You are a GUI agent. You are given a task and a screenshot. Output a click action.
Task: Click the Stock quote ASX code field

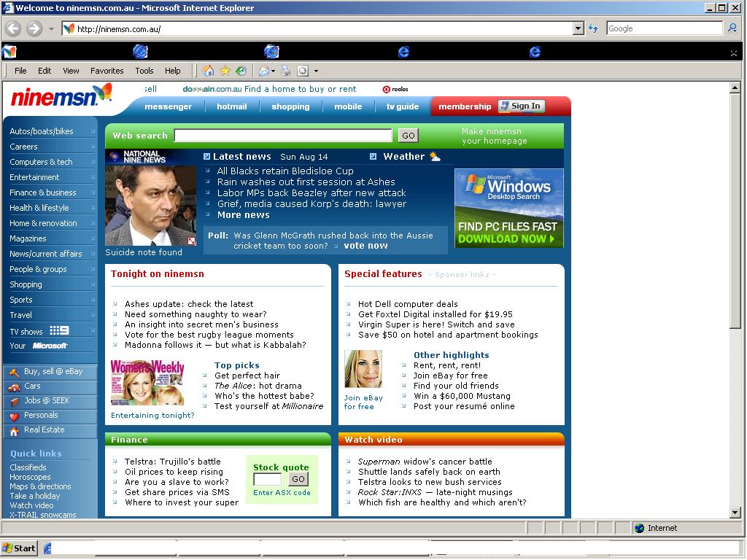[x=267, y=480]
